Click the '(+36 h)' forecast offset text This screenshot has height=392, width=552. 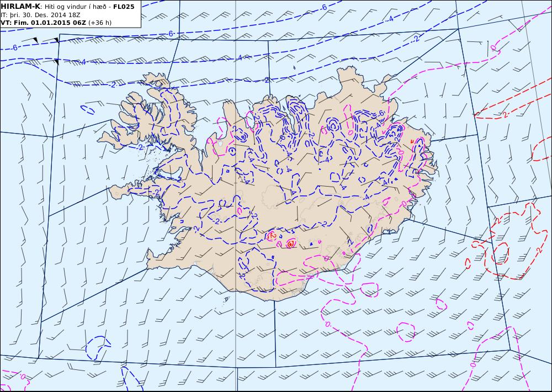coord(99,23)
